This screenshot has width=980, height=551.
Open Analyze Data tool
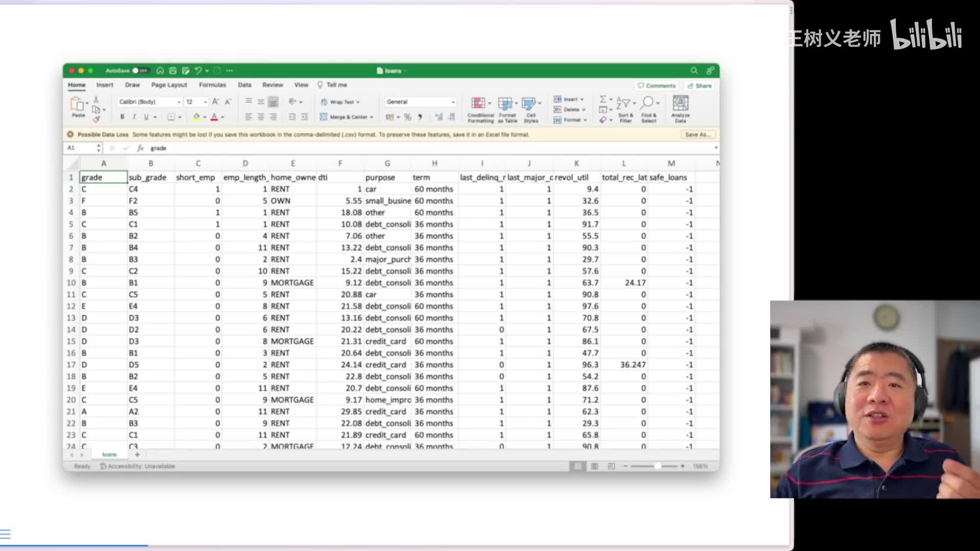click(680, 104)
